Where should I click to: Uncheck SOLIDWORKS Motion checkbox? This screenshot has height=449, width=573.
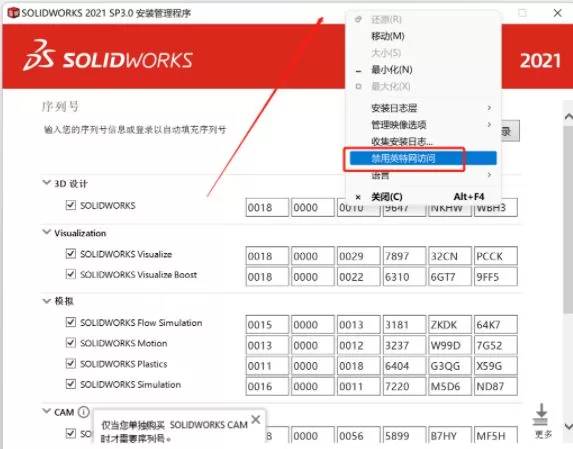[x=71, y=343]
